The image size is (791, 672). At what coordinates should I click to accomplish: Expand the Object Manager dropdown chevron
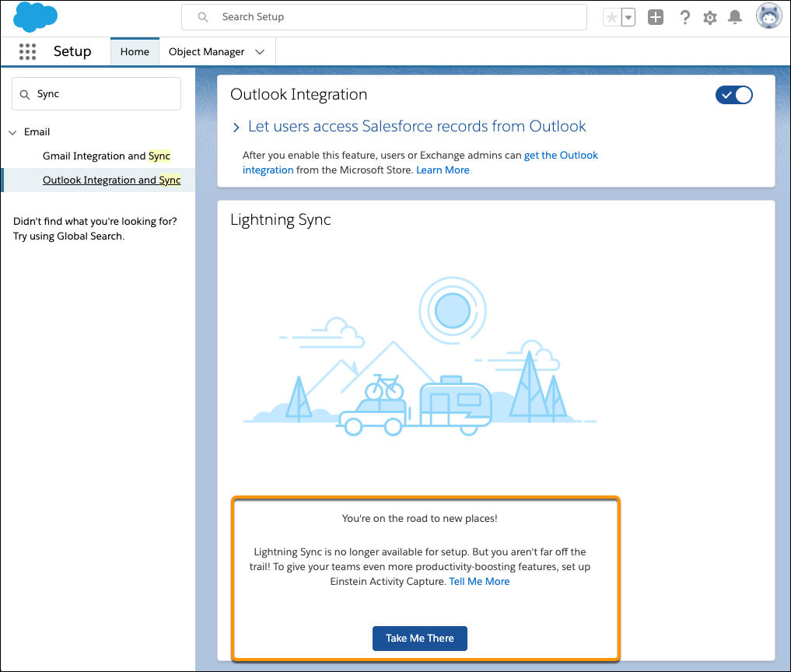[x=260, y=52]
